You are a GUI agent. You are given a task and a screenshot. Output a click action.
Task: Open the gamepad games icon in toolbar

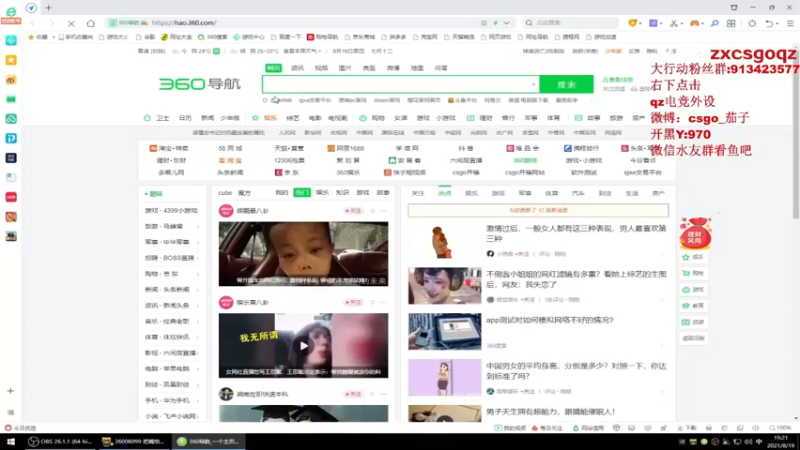point(694,23)
